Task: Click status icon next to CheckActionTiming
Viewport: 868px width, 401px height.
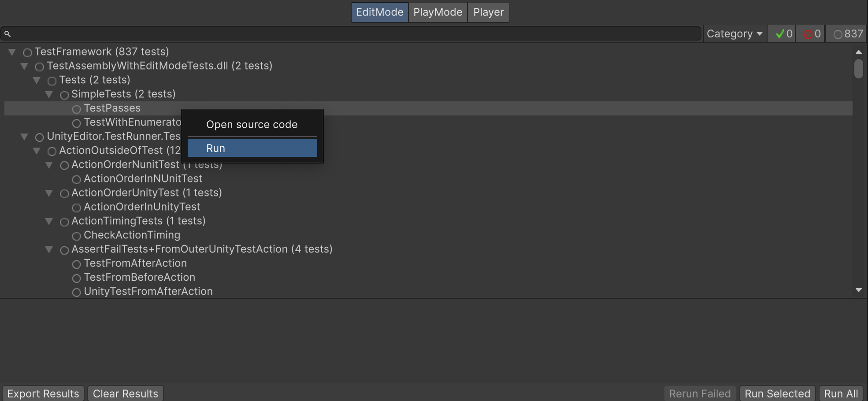Action: click(x=77, y=236)
